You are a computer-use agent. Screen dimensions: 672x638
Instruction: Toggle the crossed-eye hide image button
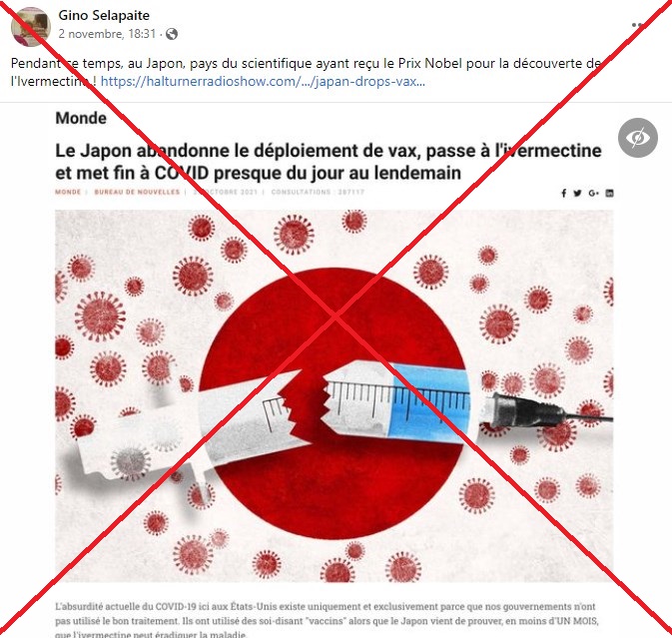point(638,138)
